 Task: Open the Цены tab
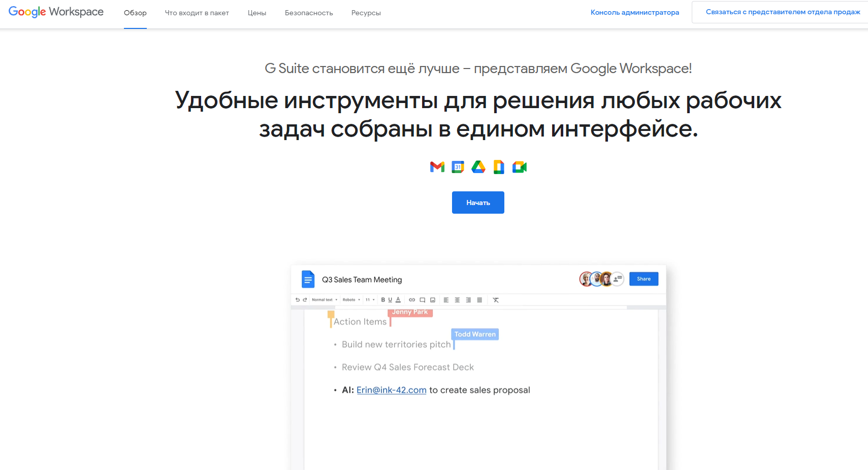[x=257, y=13]
